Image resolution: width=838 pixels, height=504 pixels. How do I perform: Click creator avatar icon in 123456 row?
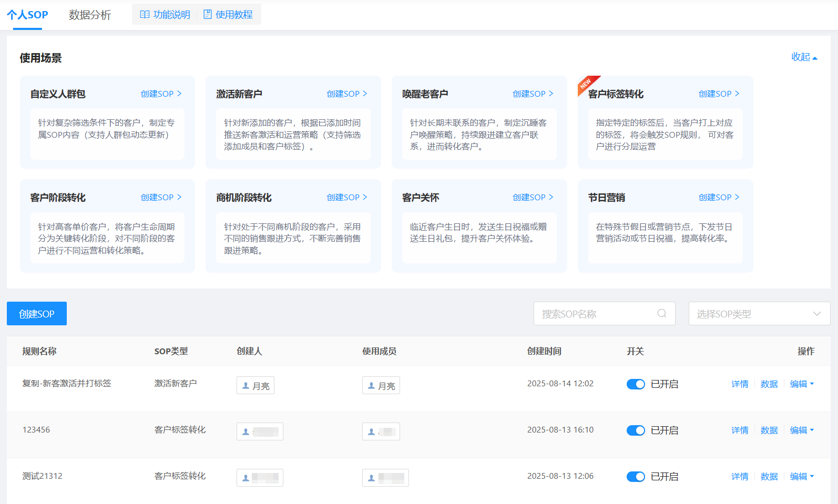(x=246, y=432)
